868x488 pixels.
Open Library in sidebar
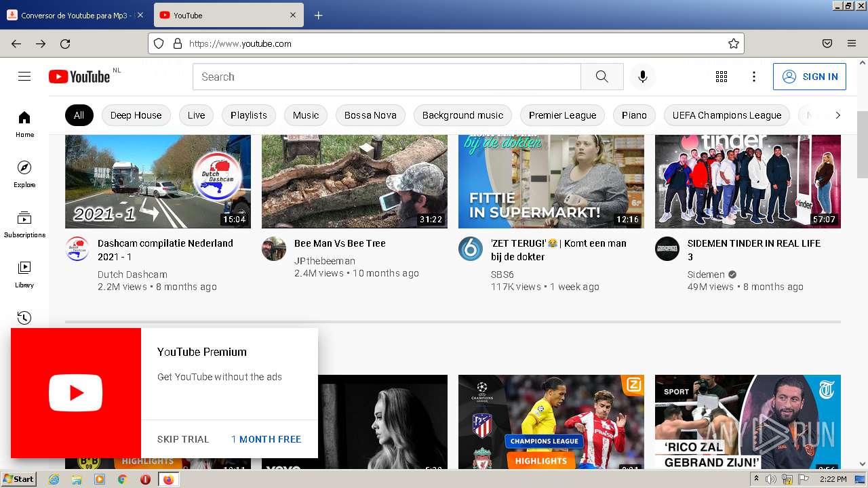24,274
